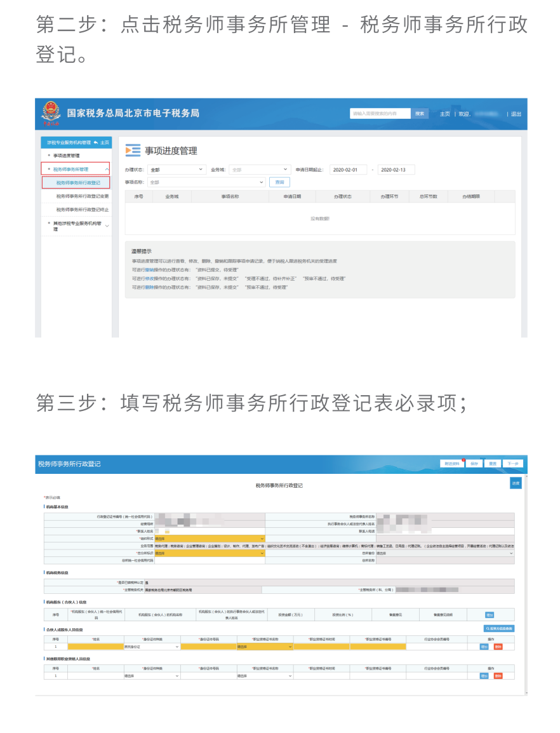Open 身份证件种类 dropdown in other personnel row
The height and width of the screenshot is (733, 560).
tap(152, 676)
